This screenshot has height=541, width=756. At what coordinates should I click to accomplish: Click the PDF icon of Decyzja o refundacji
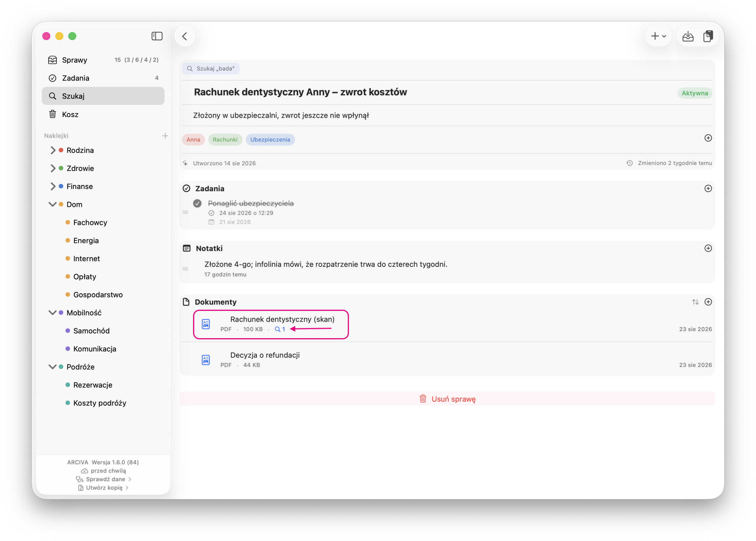[x=206, y=360]
